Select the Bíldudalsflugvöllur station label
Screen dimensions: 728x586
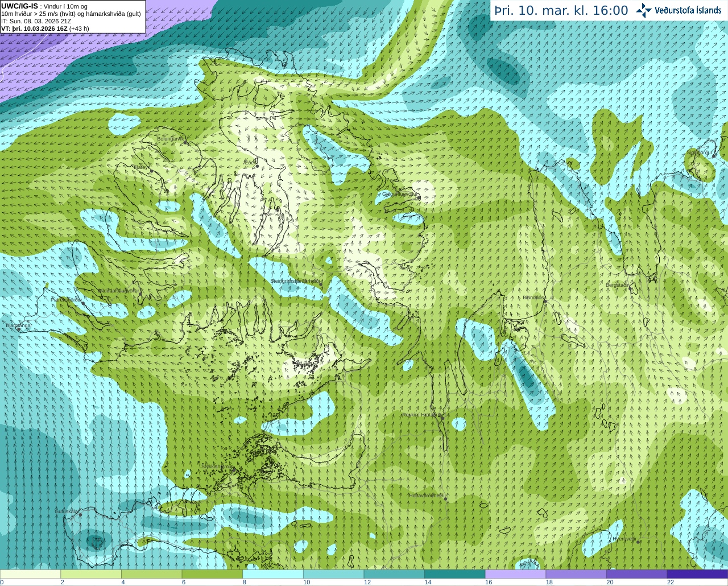pyautogui.click(x=118, y=290)
